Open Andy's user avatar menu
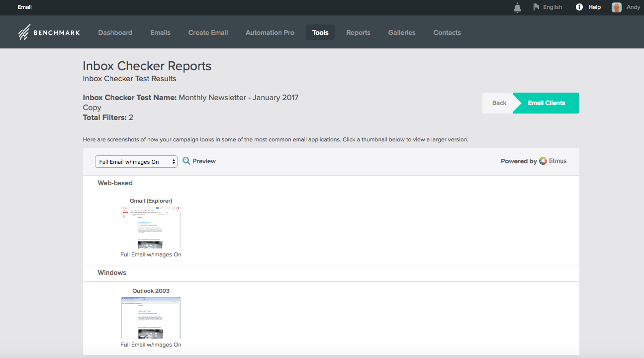The width and height of the screenshot is (644, 358). click(617, 7)
